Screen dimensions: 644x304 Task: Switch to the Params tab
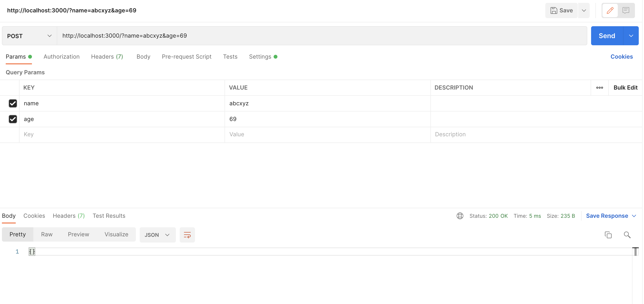(19, 57)
